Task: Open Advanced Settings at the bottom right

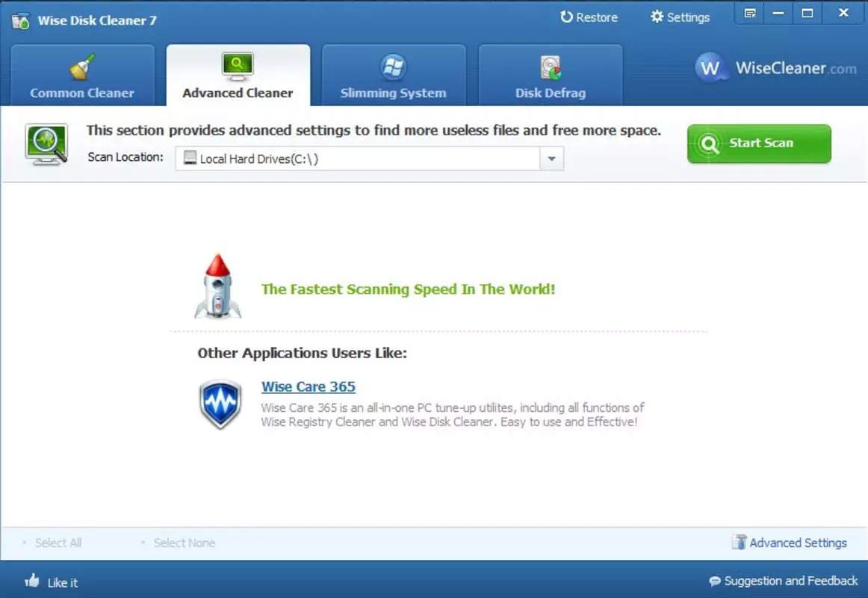Action: tap(790, 543)
